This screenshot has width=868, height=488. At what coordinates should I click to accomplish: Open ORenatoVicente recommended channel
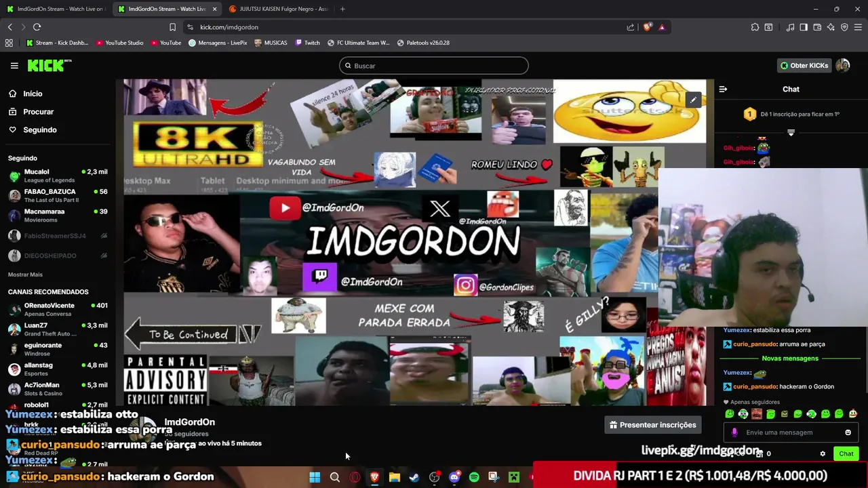click(58, 310)
